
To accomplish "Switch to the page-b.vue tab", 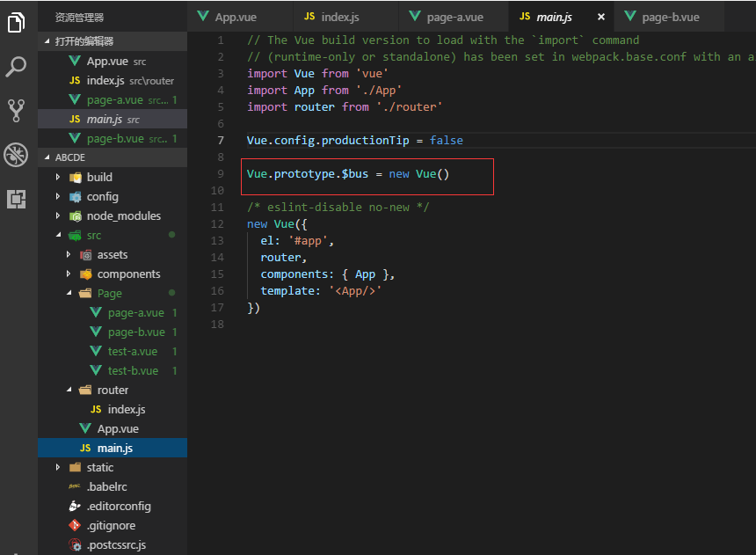I will click(662, 17).
